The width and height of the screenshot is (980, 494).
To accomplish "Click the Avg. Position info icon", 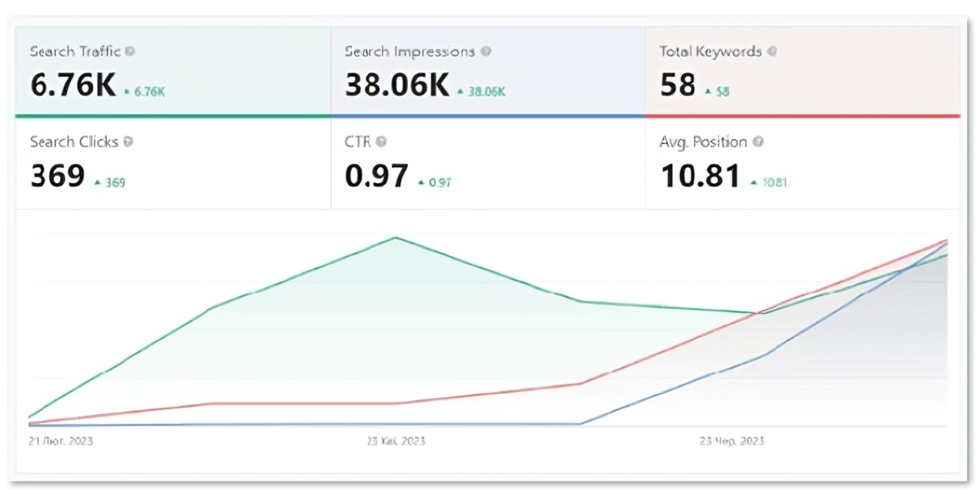I will click(758, 142).
